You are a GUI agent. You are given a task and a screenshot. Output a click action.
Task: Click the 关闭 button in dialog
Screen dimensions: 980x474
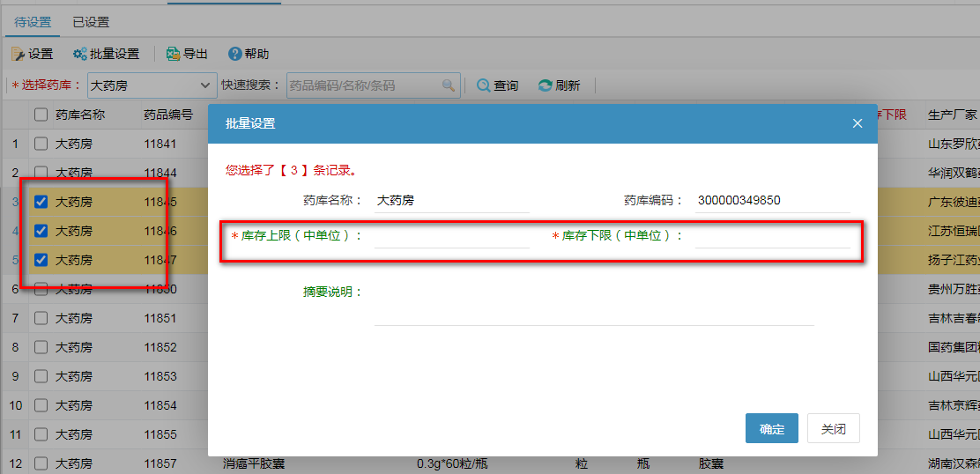point(833,429)
